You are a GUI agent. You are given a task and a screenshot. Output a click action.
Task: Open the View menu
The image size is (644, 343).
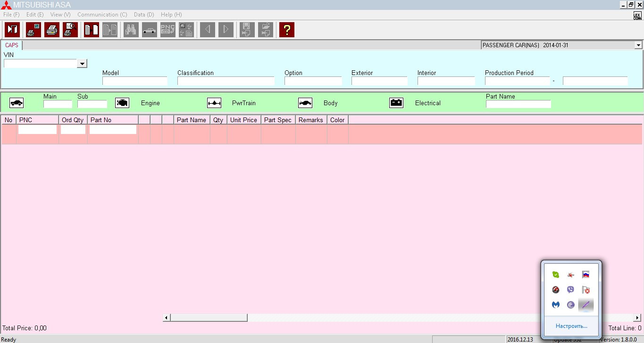[x=60, y=15]
